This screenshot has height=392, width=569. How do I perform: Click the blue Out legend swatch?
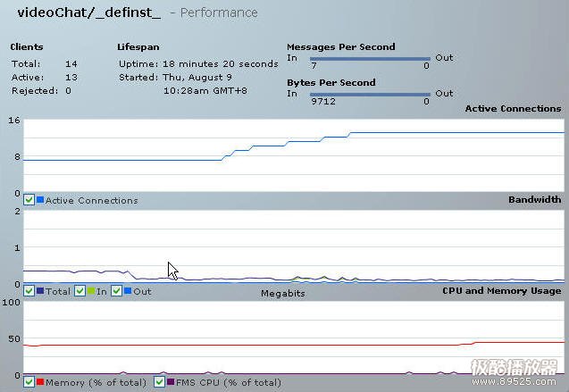(x=128, y=291)
